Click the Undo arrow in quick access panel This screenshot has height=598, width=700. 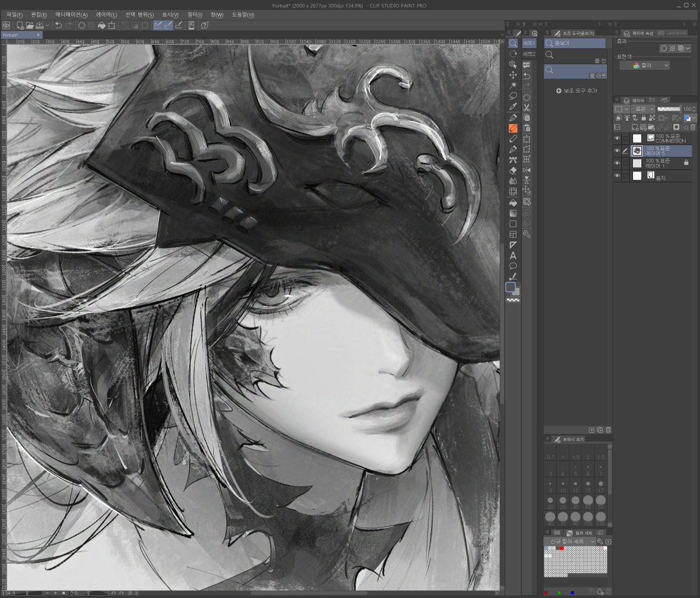click(x=526, y=76)
